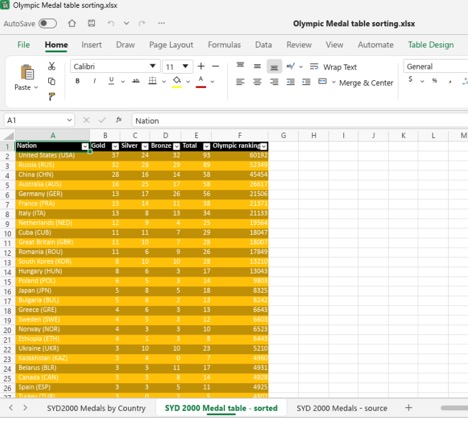This screenshot has width=469, height=427.
Task: Toggle the AutoSave switch
Action: point(47,23)
